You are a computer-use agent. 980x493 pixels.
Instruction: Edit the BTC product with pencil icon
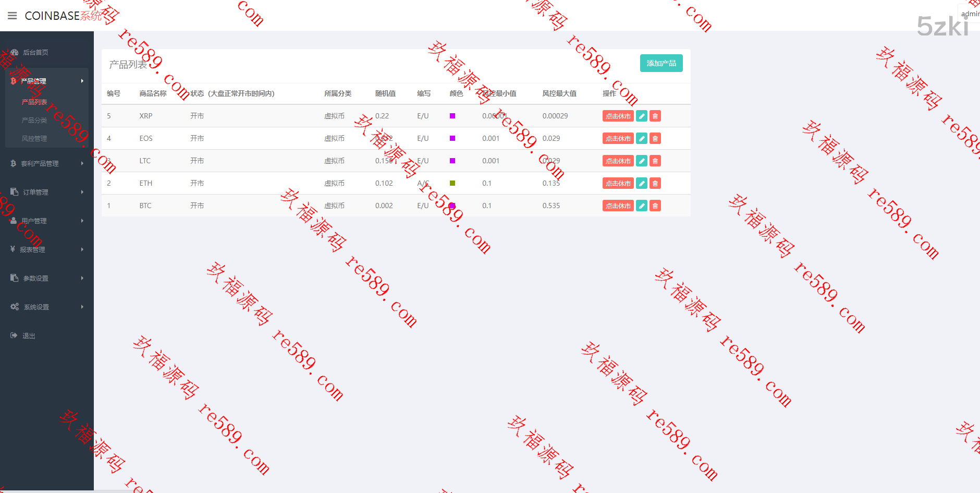tap(642, 206)
